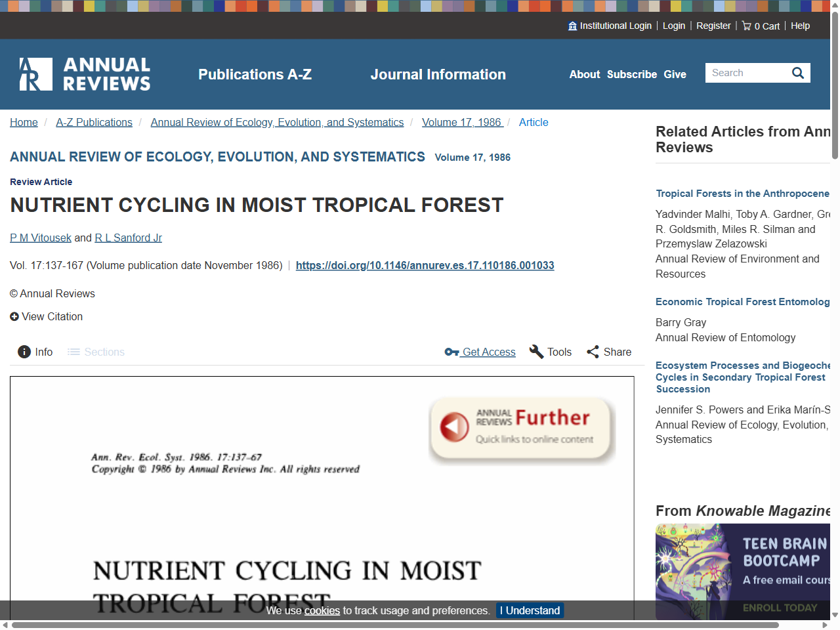Click the Get Access key icon
Viewport: 840px width, 630px height.
coord(451,352)
